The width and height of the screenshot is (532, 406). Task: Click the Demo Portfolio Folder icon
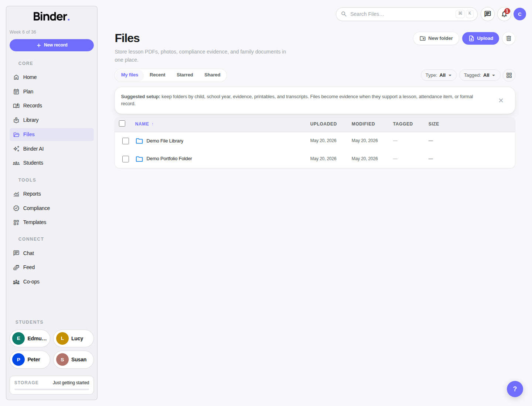click(x=139, y=159)
